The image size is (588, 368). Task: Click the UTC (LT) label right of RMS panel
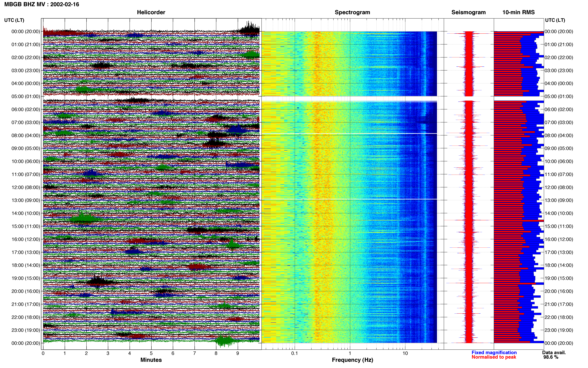(x=555, y=20)
